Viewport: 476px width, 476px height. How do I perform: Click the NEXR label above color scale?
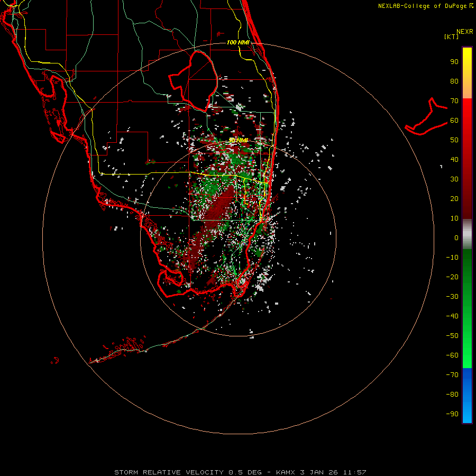(464, 32)
